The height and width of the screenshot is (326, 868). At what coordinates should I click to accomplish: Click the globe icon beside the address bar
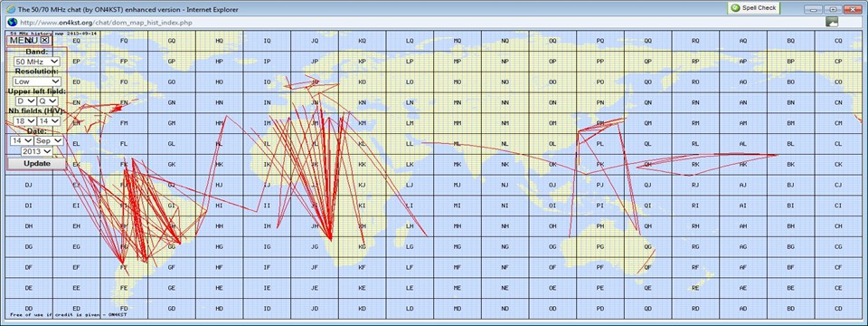tap(12, 22)
